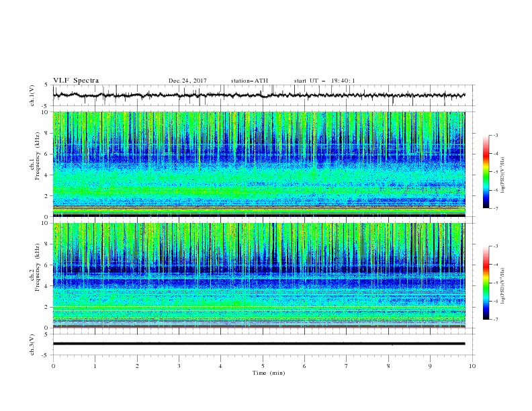
Task: Click the ch.1 voltage waveform trace
Action: coord(259,95)
